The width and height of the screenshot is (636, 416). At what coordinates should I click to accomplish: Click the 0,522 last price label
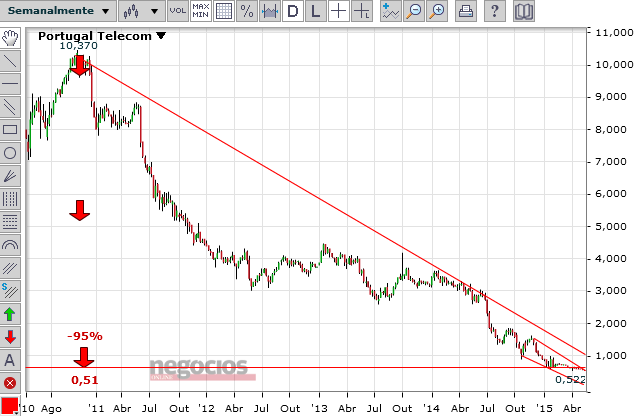tap(570, 380)
